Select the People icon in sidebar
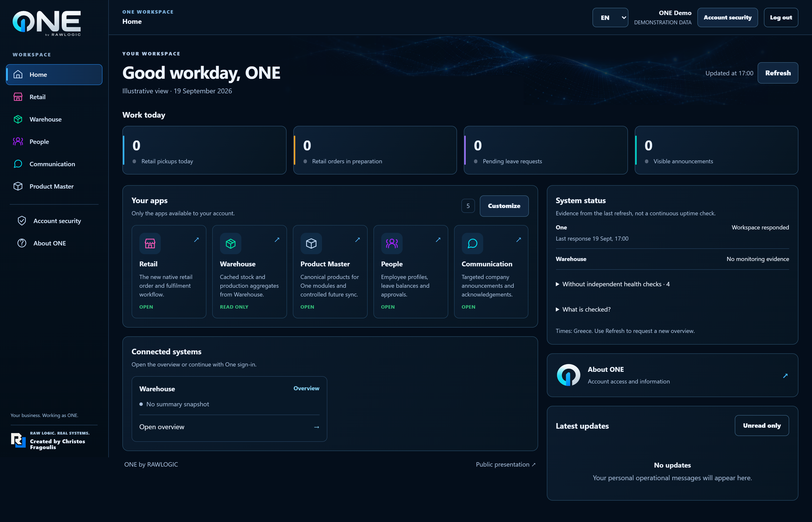The image size is (812, 522). 18,142
